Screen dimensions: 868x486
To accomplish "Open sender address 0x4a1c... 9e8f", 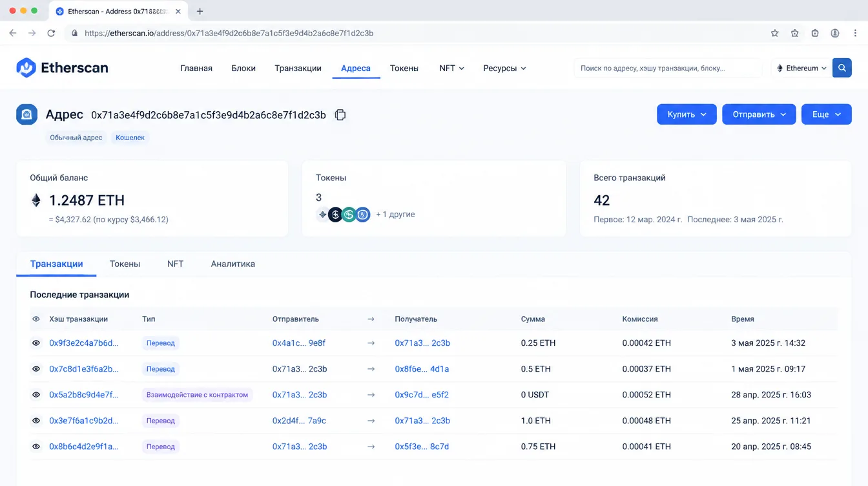I will tap(298, 343).
